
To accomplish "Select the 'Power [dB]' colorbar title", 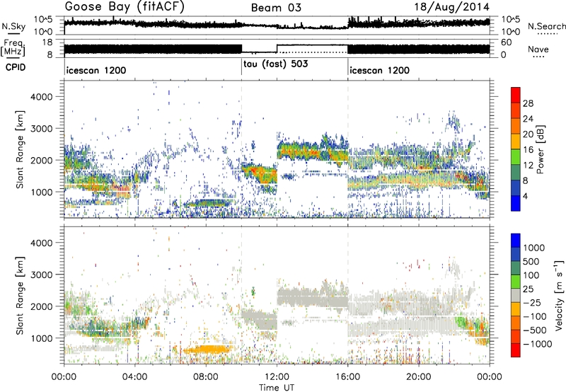I will coord(540,149).
